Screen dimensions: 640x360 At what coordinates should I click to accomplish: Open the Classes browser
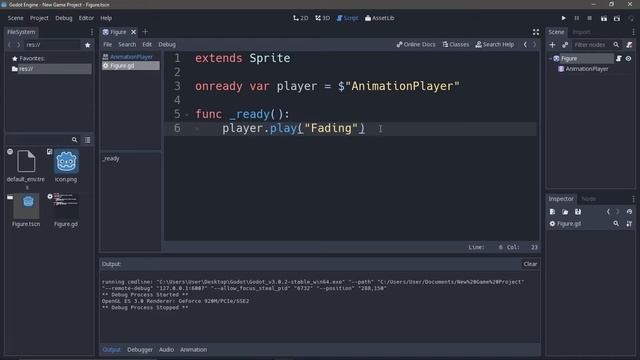point(456,44)
